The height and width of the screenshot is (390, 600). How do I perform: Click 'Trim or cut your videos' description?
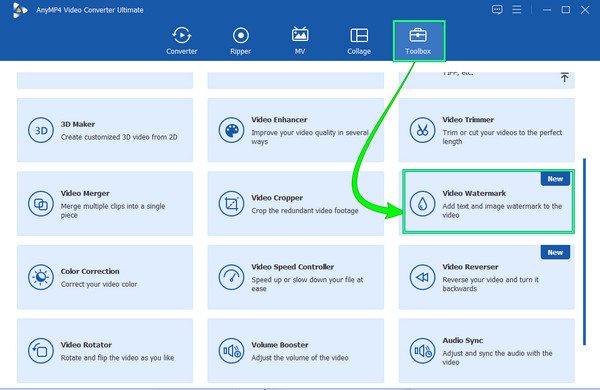502,137
